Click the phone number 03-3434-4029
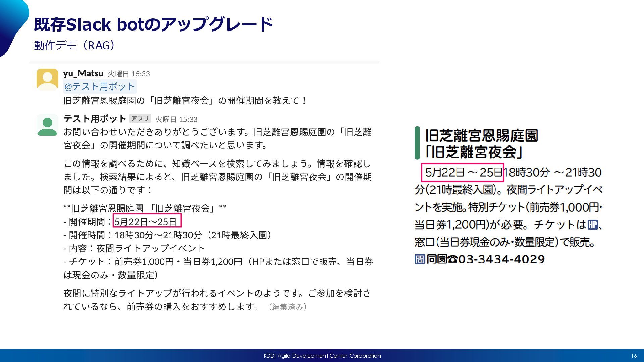Viewport: 644px width, 362px height. pyautogui.click(x=501, y=259)
